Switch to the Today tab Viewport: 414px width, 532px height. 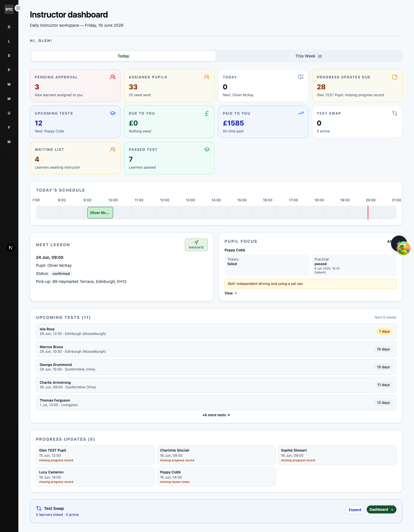click(123, 56)
